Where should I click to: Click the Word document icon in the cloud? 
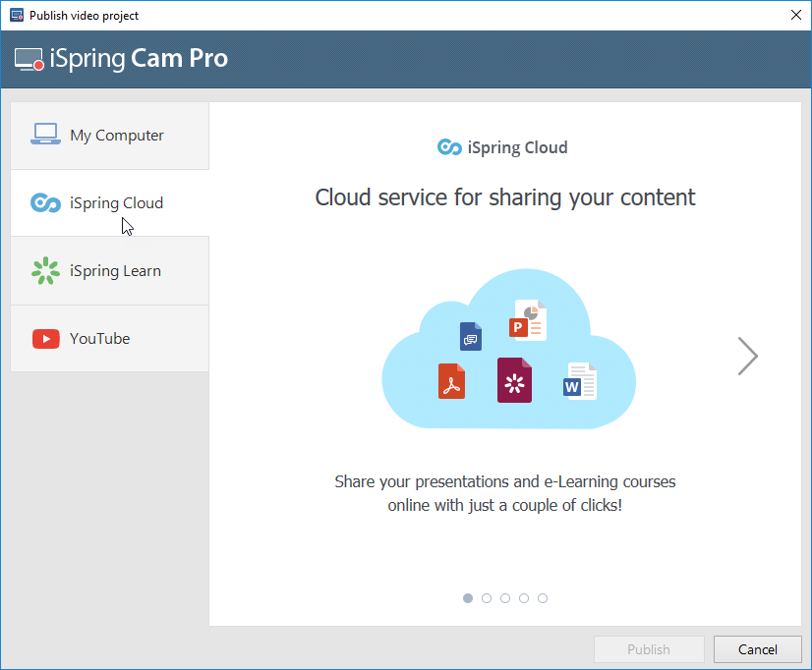[579, 381]
